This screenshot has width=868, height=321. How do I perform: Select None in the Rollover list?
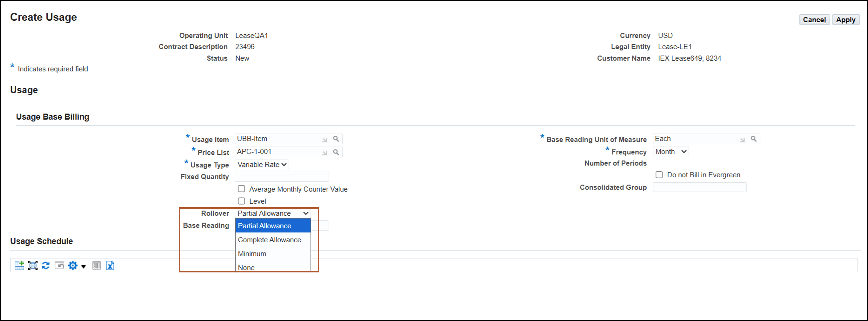[246, 267]
